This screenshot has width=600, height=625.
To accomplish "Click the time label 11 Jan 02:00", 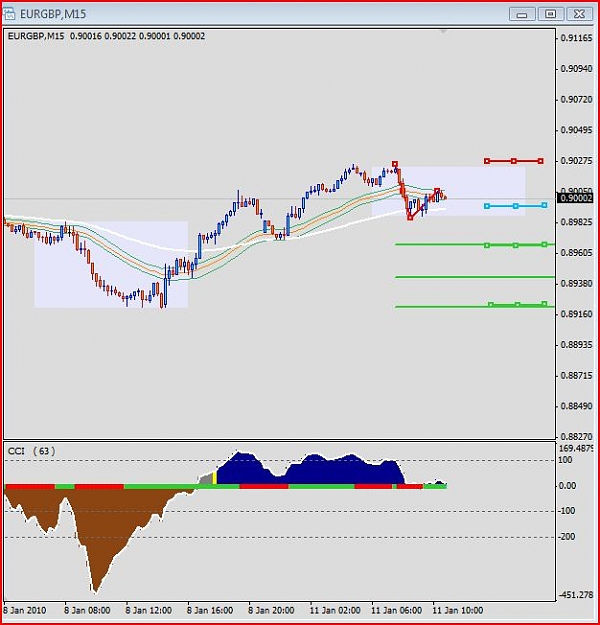I will point(335,610).
